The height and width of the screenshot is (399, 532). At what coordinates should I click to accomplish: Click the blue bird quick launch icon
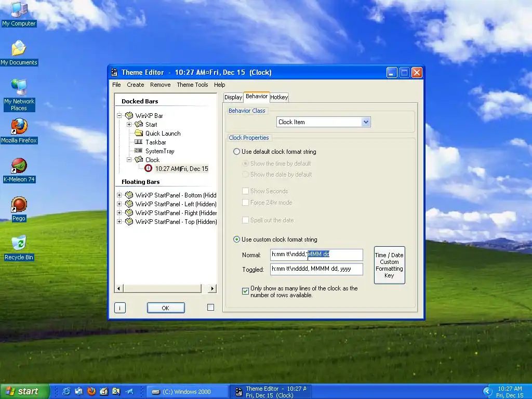129,392
